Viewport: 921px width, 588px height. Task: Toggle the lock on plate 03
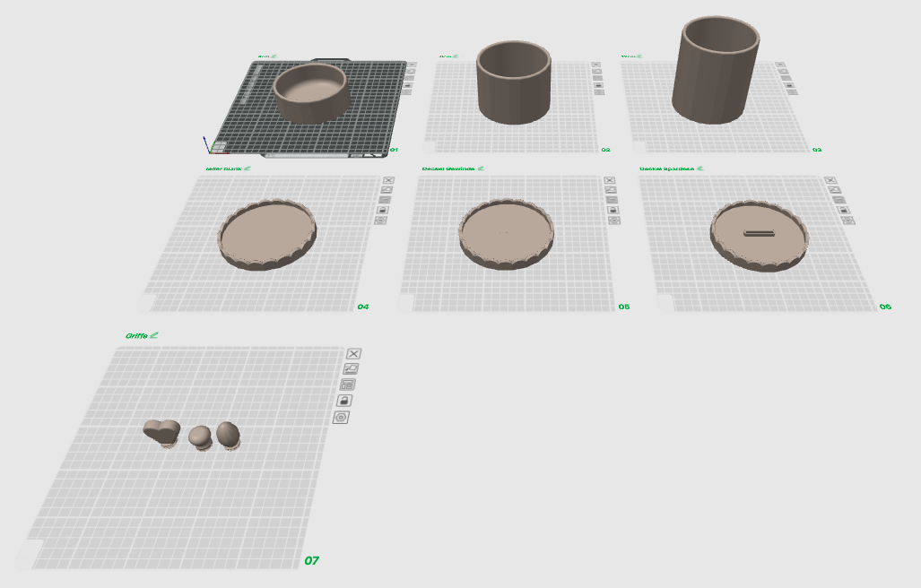click(x=789, y=85)
